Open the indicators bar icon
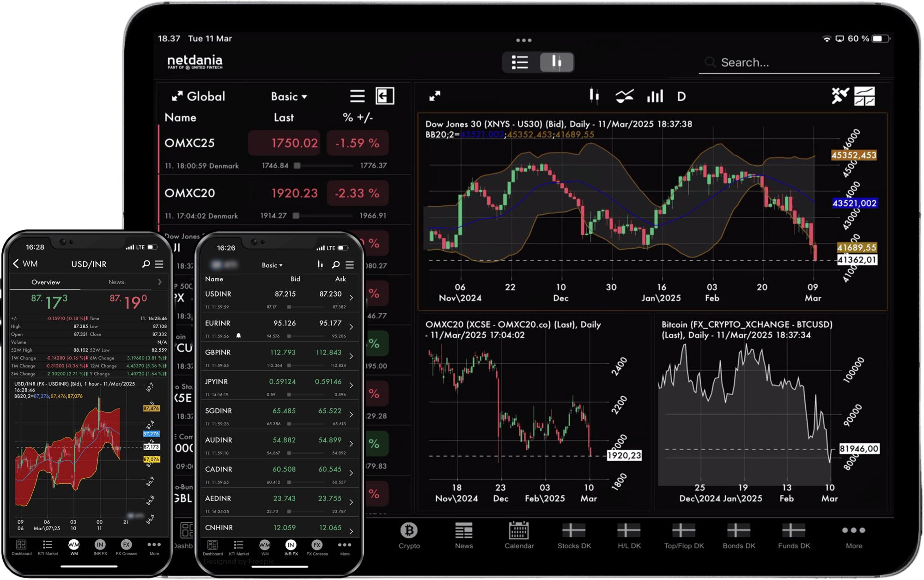The width and height of the screenshot is (924, 580). tap(655, 96)
